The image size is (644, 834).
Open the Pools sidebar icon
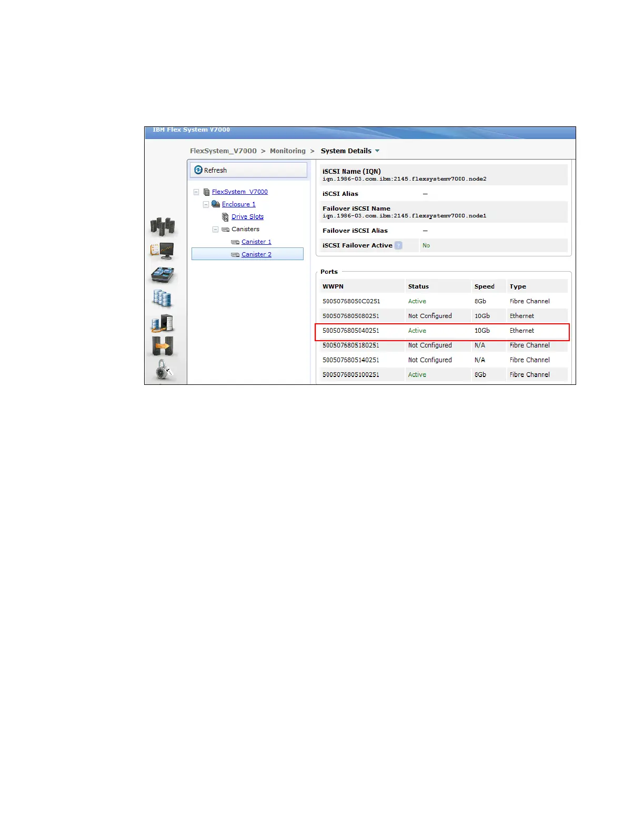pyautogui.click(x=163, y=275)
